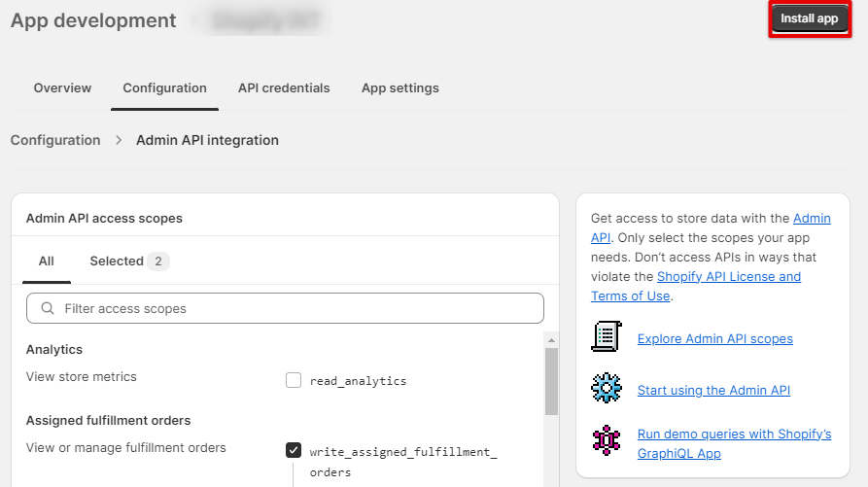This screenshot has height=487, width=868.
Task: Click the document scroll icon beside Explore scopes
Action: 607,336
